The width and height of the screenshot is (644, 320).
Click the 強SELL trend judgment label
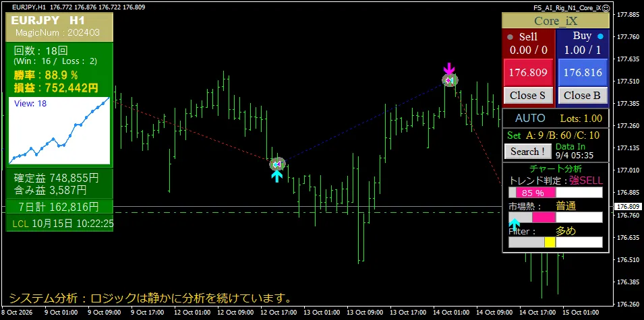[586, 181]
